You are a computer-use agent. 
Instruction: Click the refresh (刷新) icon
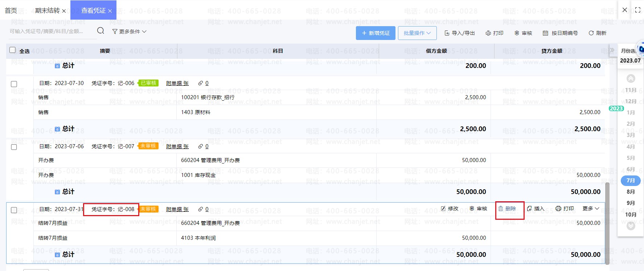coord(591,33)
